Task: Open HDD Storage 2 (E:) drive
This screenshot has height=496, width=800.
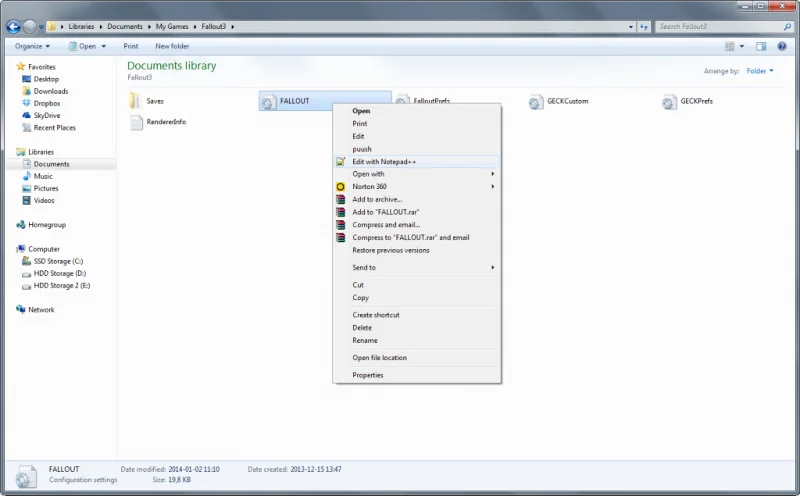Action: pyautogui.click(x=61, y=286)
